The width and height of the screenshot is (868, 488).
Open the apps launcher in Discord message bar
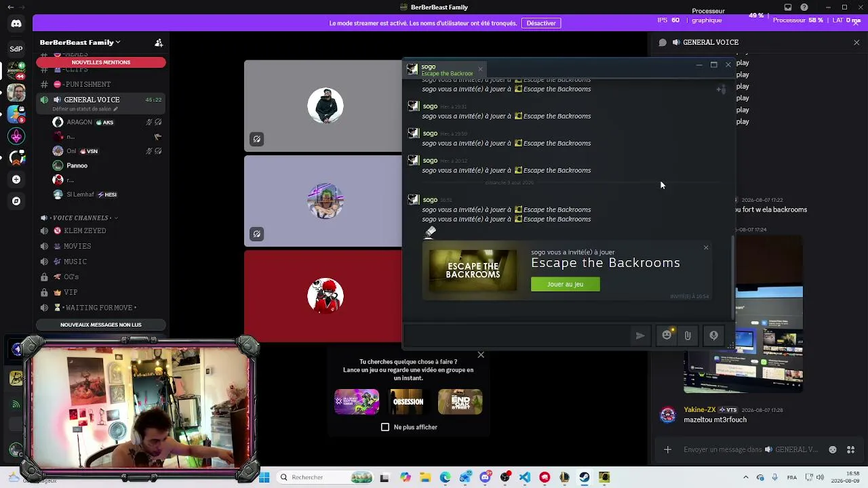point(852,449)
